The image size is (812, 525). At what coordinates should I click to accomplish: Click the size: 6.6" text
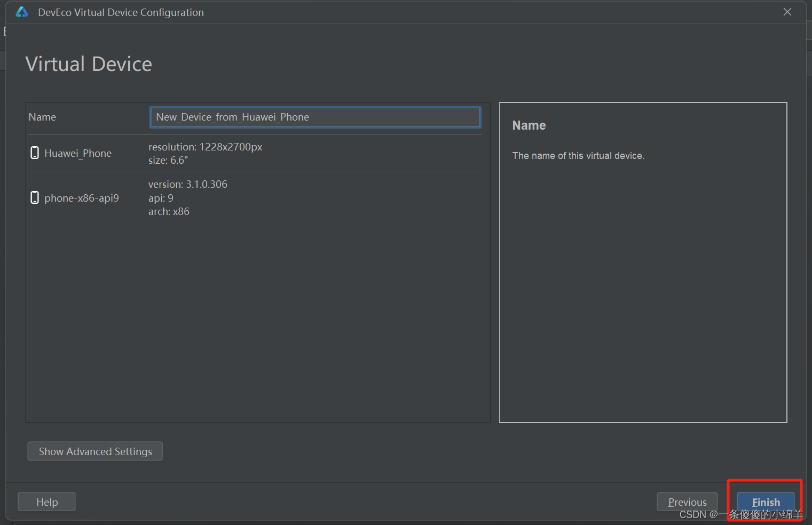click(x=168, y=160)
